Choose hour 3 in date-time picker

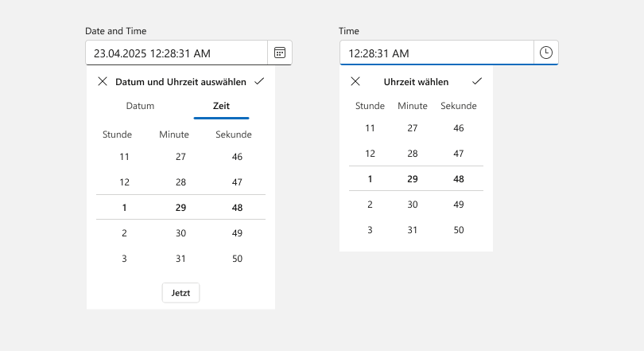point(124,259)
